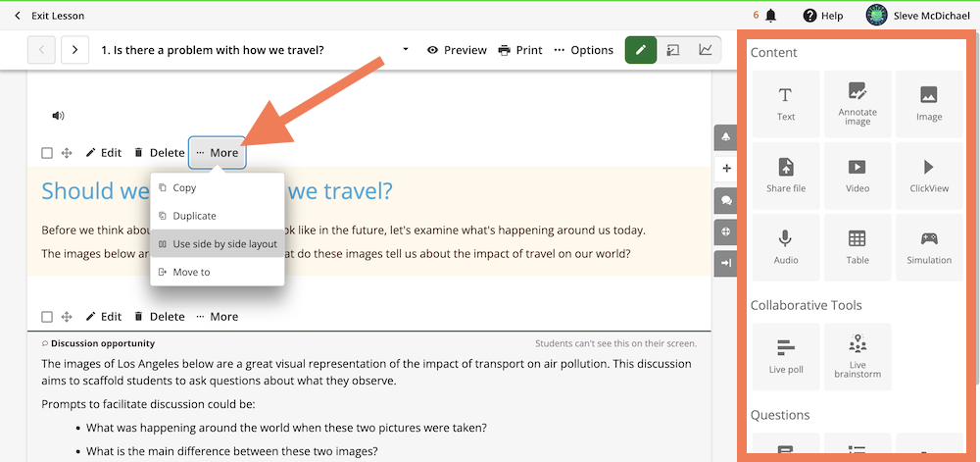Viewport: 980px width, 462px height.
Task: Insert a Video content block
Action: pyautogui.click(x=857, y=176)
